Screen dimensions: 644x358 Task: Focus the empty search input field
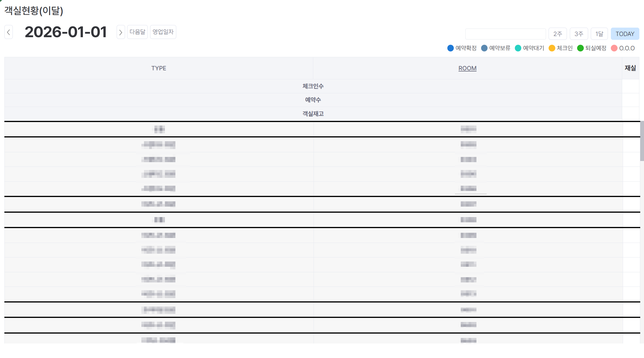tap(505, 34)
